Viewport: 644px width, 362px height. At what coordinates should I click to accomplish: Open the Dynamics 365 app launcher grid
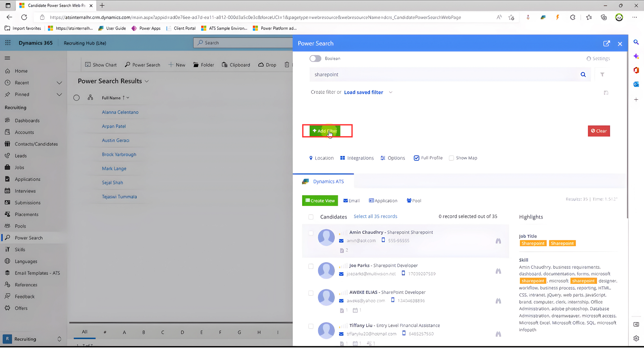(8, 43)
